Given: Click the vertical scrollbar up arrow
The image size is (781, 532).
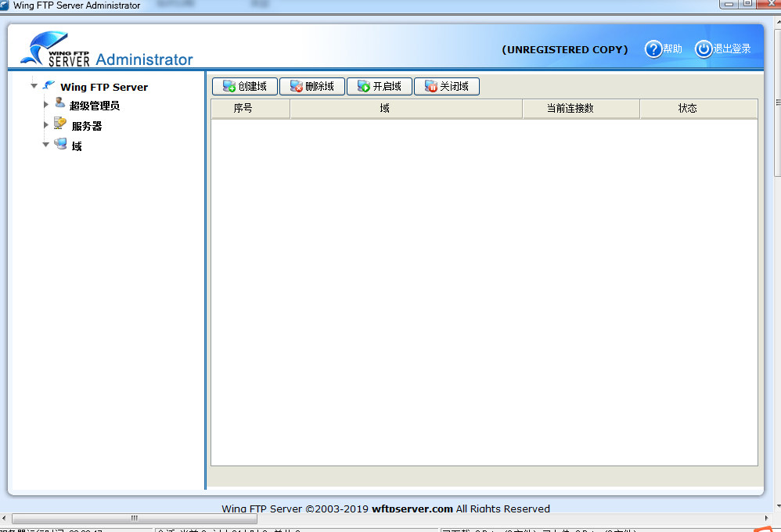Looking at the screenshot, I should point(778,21).
